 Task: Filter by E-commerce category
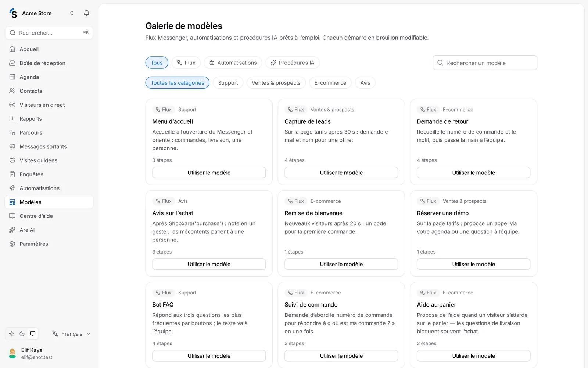click(x=330, y=83)
